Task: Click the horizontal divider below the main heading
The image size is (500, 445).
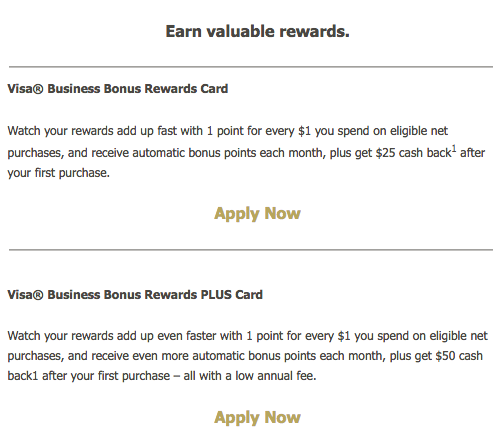Action: (251, 67)
